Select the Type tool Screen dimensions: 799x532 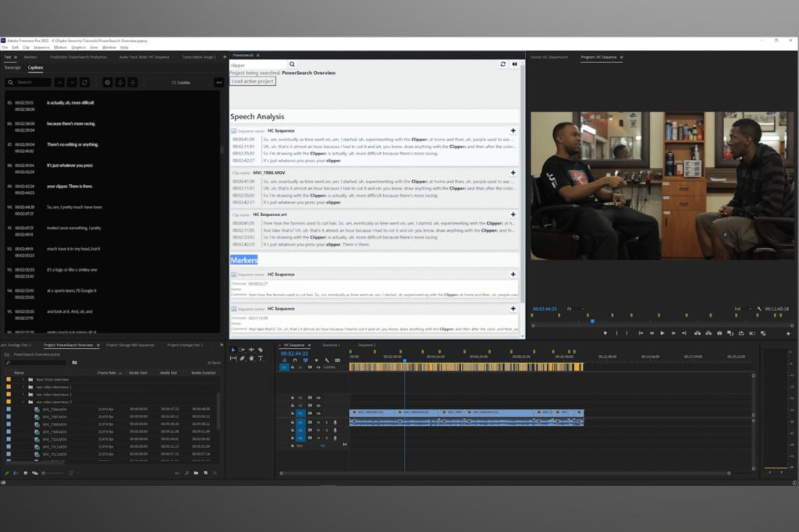[261, 358]
